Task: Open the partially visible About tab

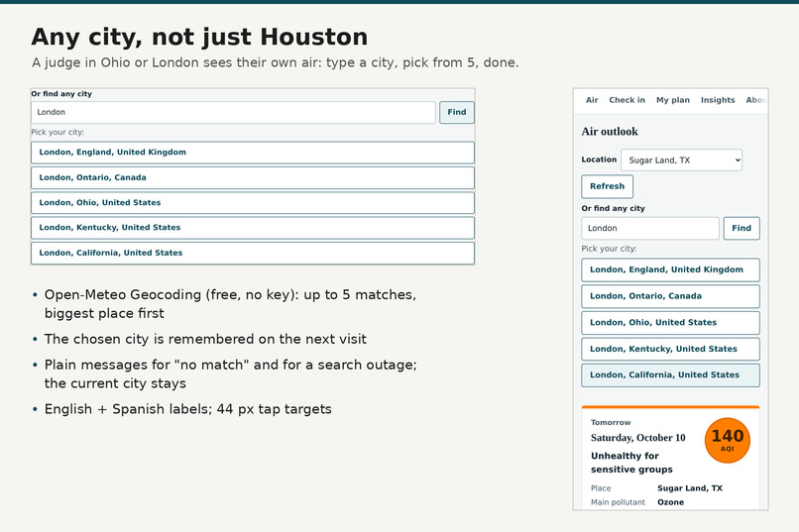Action: click(755, 100)
